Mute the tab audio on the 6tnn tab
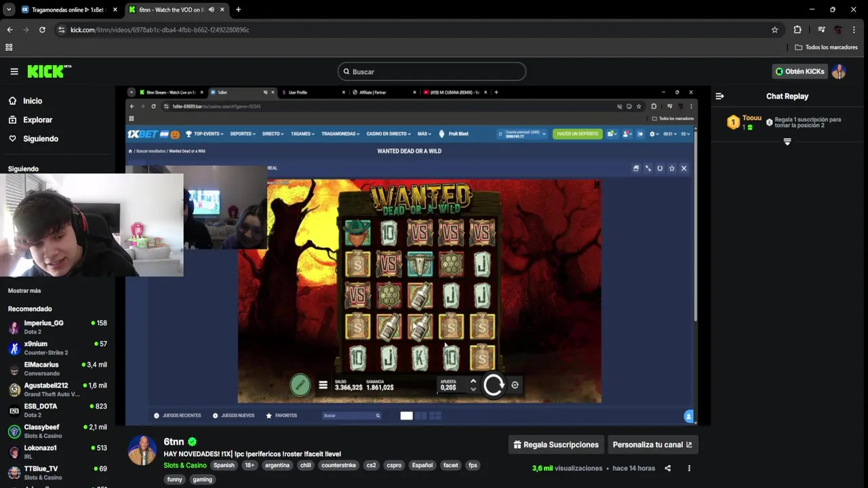Screen dimensions: 868x488 212,9
